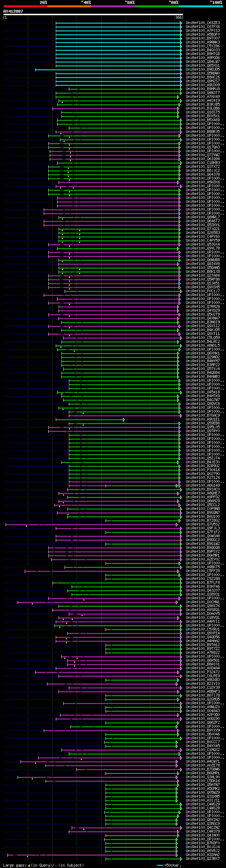
Task: Select the UniRef100_A4S4I9 label
Action: click(x=203, y=101)
